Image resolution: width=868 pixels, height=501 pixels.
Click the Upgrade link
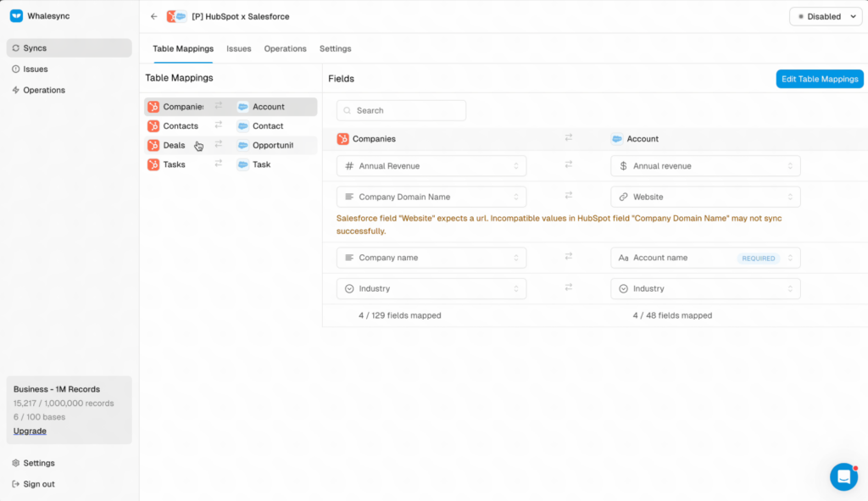[x=30, y=431]
